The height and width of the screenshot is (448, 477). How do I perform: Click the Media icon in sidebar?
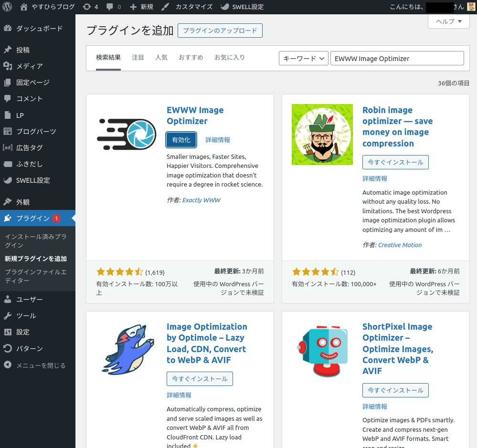pyautogui.click(x=8, y=66)
